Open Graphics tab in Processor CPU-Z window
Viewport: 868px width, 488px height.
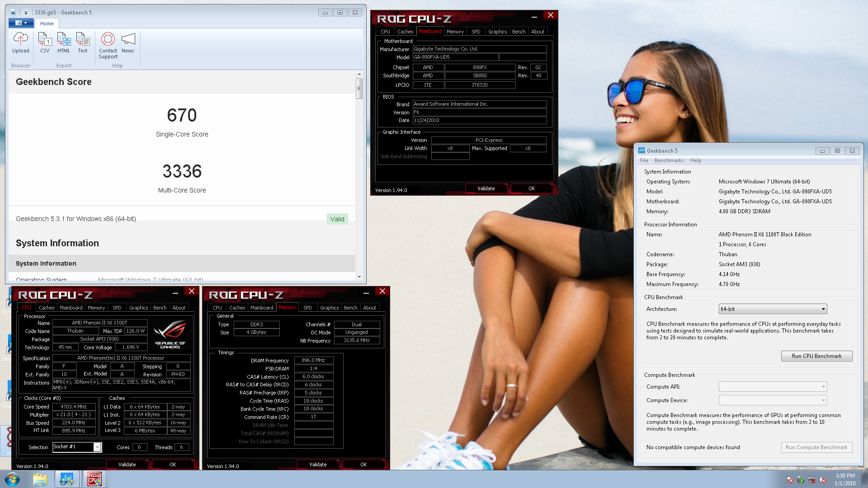coord(138,308)
